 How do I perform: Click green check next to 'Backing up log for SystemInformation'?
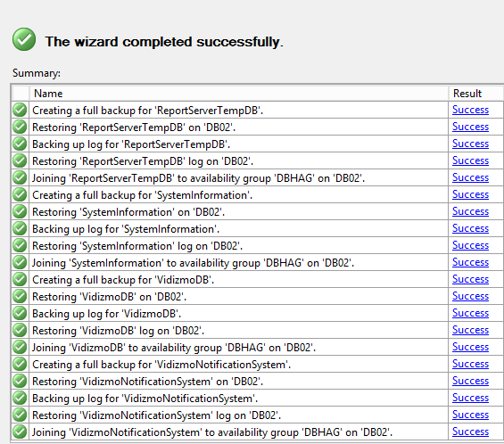(20, 228)
